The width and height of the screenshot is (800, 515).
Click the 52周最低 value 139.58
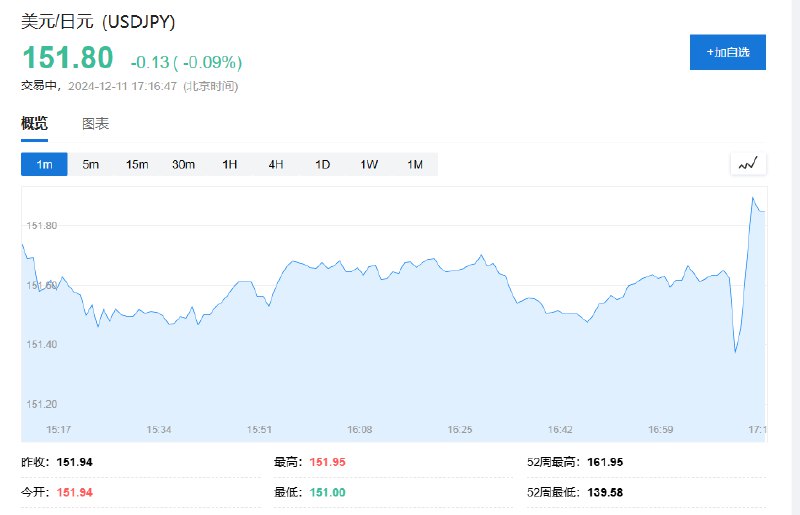(605, 493)
